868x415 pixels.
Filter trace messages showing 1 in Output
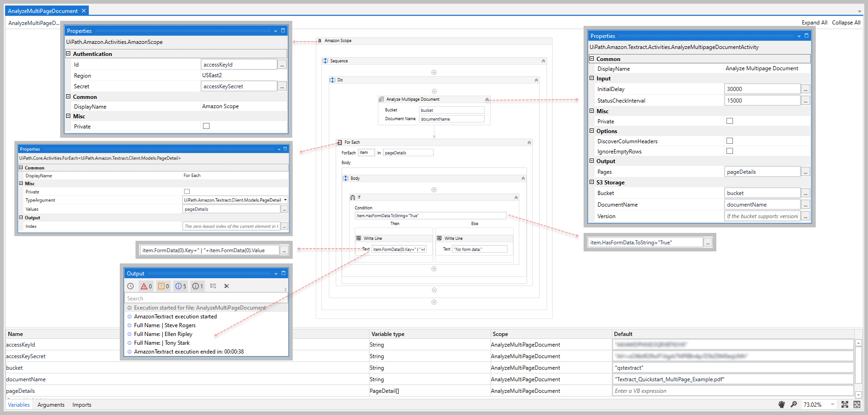(197, 286)
